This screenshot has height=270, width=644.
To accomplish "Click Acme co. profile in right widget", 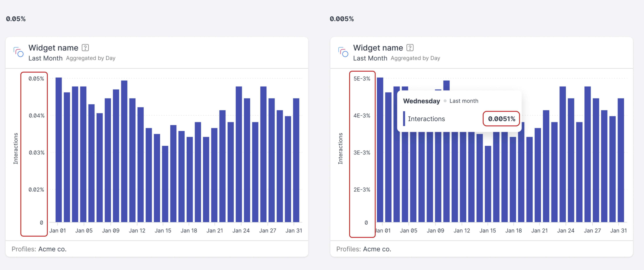I will pyautogui.click(x=377, y=249).
